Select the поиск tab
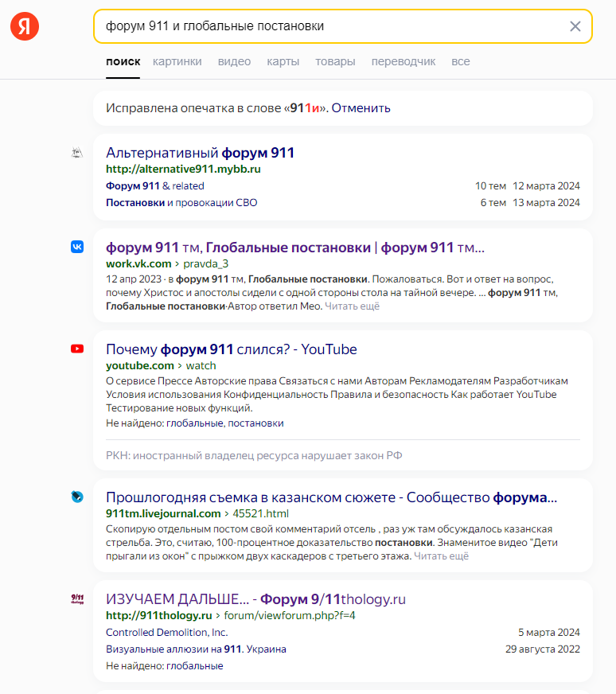 click(123, 61)
